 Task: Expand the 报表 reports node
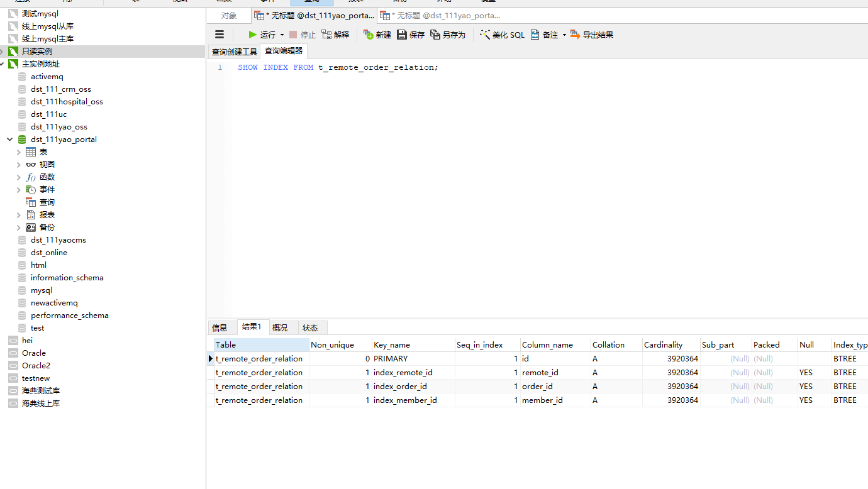(x=19, y=215)
